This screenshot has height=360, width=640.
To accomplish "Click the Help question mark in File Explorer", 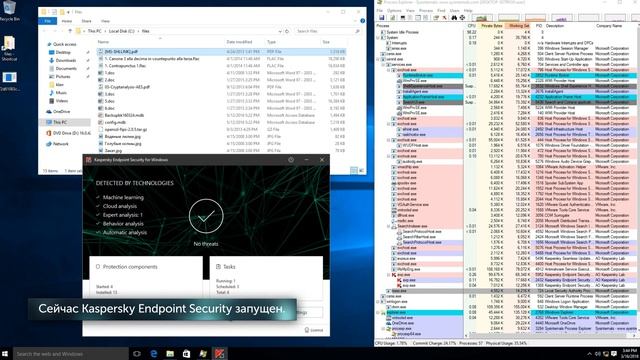I will tap(362, 20).
